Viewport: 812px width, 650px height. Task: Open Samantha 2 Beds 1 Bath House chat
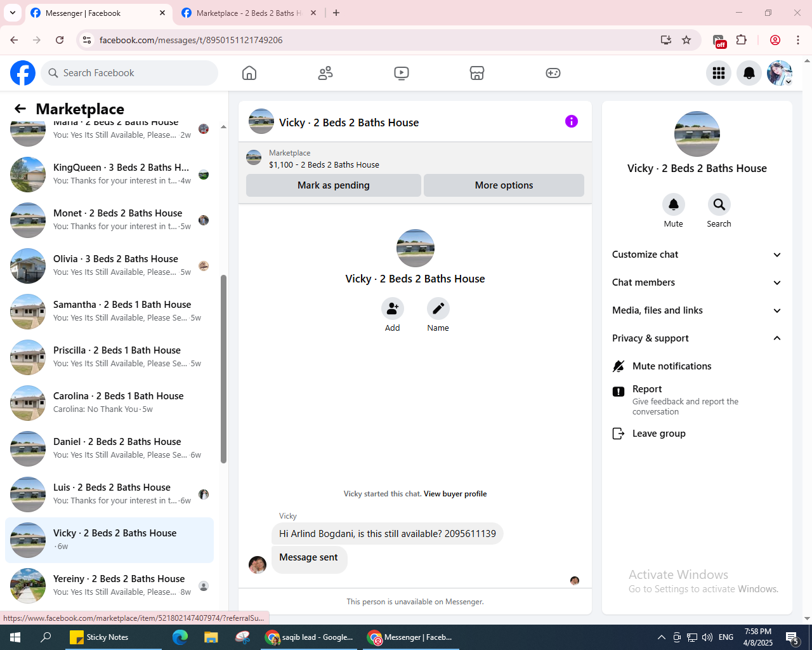(109, 311)
